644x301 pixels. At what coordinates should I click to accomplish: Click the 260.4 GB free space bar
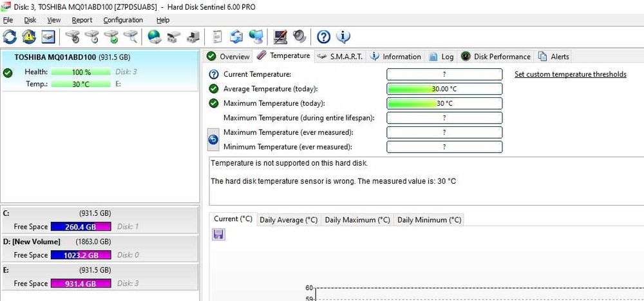81,227
